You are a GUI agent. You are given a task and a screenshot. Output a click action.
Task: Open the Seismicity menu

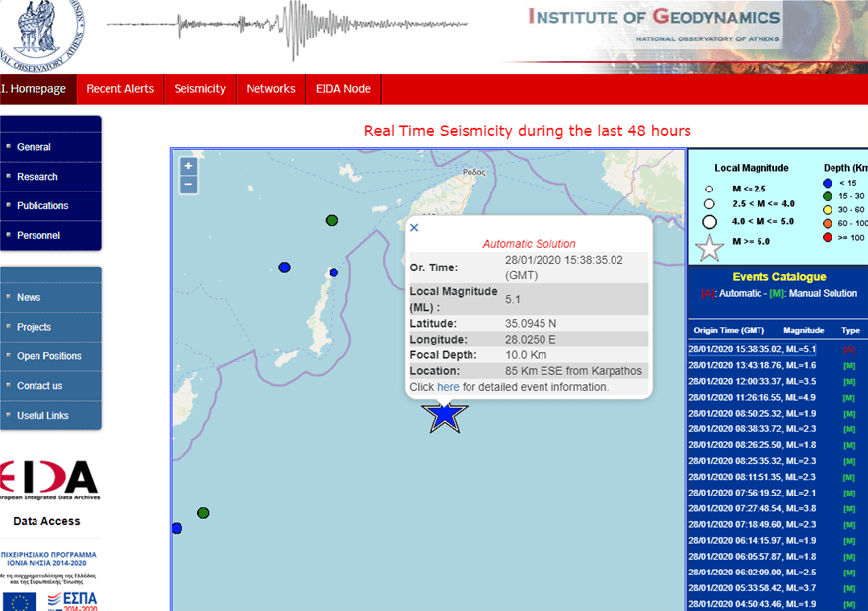point(199,89)
